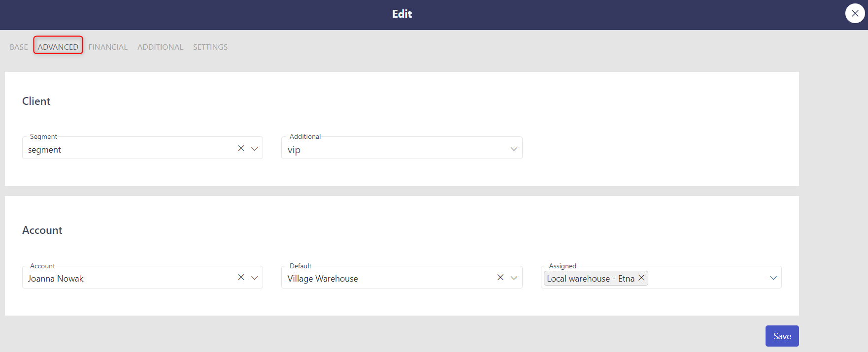Click the 'Village Warehouse' default value
This screenshot has width=868, height=352.
323,279
